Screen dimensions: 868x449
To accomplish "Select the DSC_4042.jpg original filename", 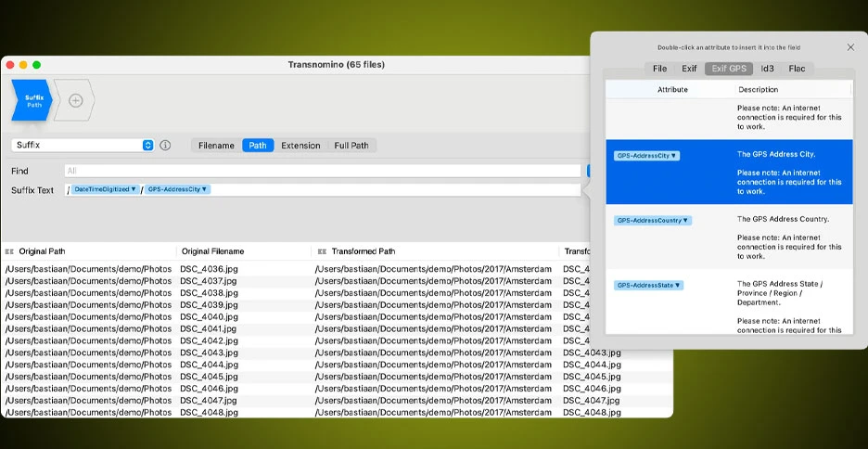I will (209, 340).
